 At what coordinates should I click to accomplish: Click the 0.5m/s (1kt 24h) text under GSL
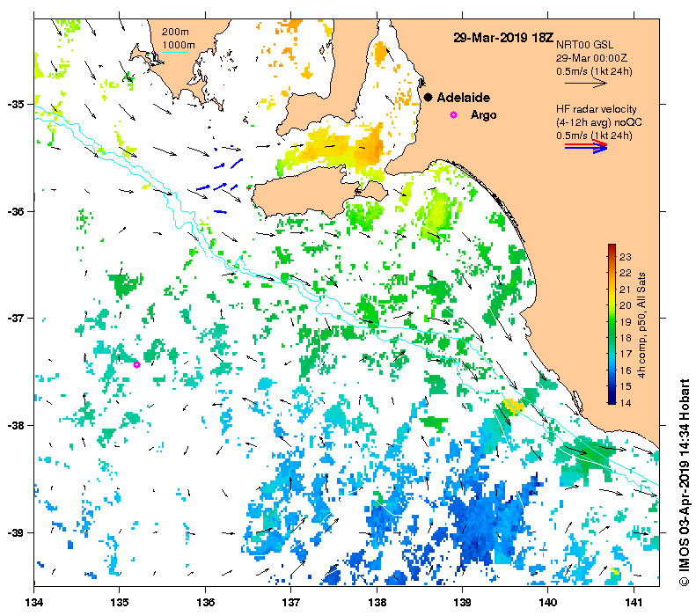594,71
